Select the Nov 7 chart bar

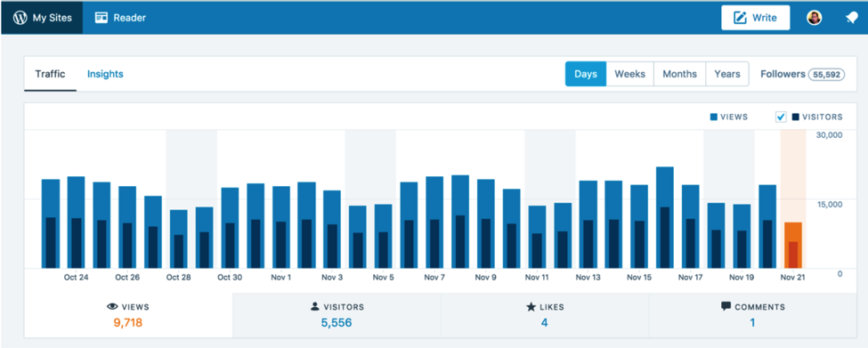tap(434, 223)
